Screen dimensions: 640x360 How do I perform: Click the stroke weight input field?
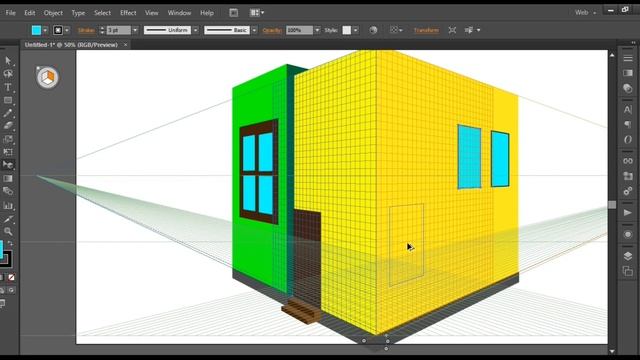coord(119,30)
